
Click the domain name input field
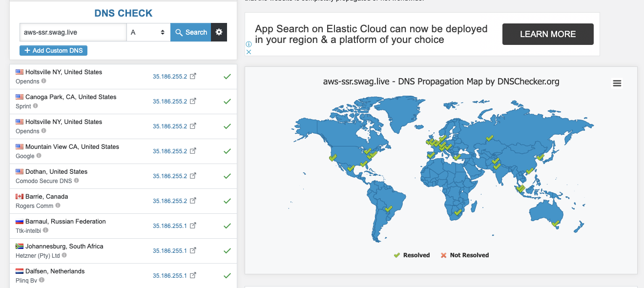coord(73,32)
